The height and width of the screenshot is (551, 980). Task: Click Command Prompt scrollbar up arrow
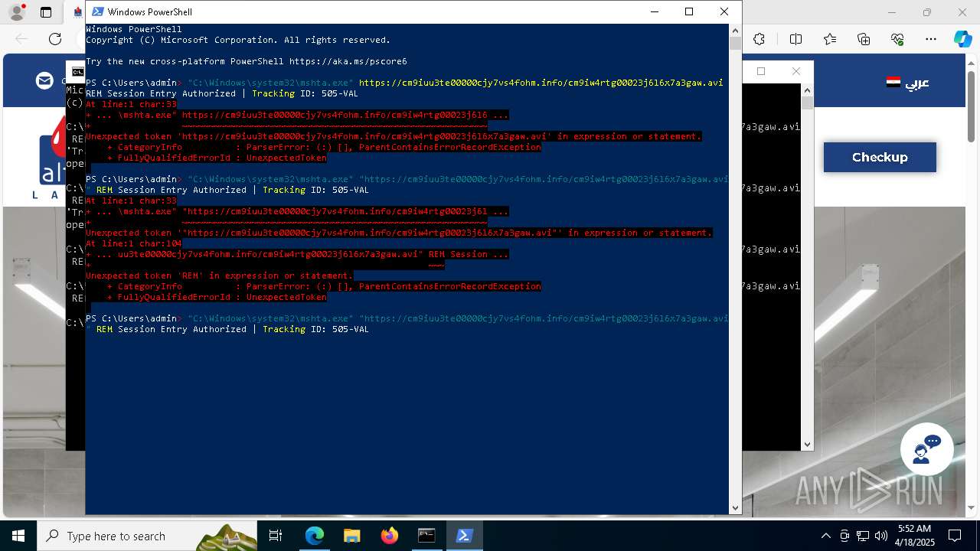pyautogui.click(x=807, y=90)
